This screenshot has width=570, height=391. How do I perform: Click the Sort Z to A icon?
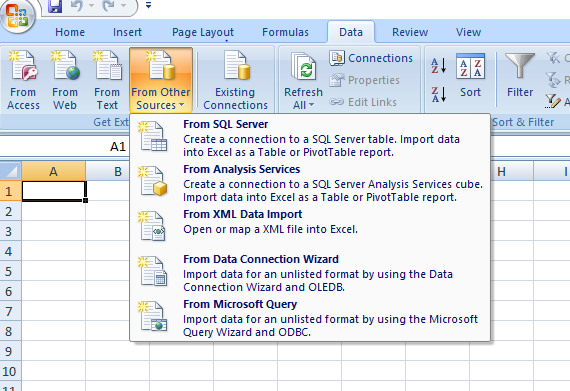438,94
